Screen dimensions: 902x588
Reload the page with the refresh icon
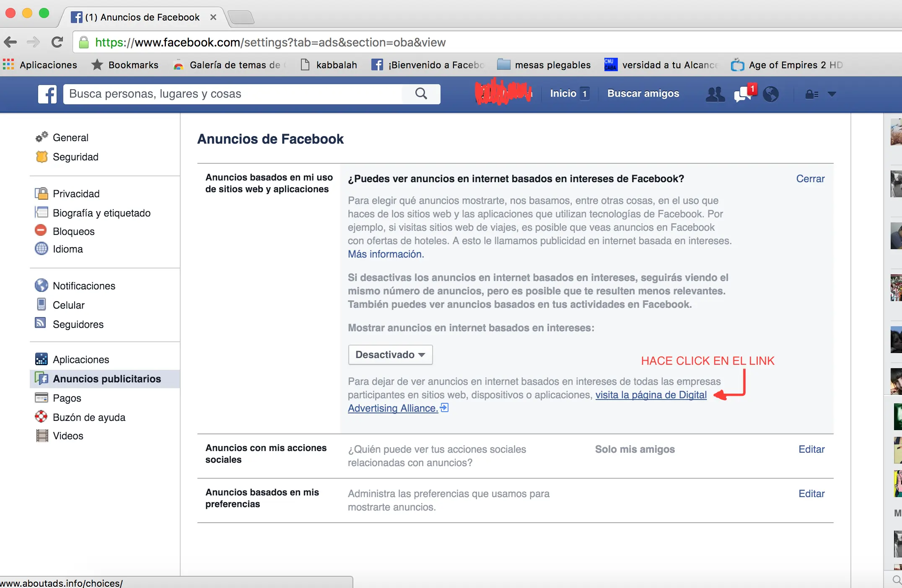[57, 42]
